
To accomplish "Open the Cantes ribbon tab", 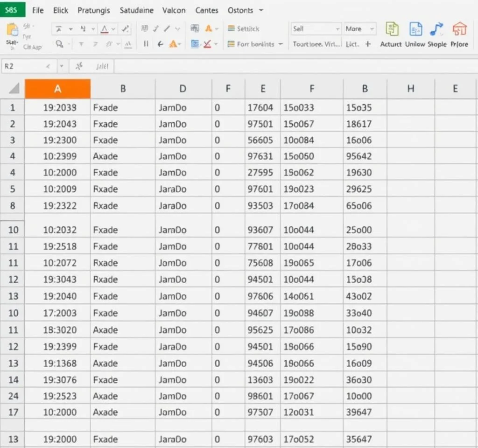I will [x=207, y=10].
